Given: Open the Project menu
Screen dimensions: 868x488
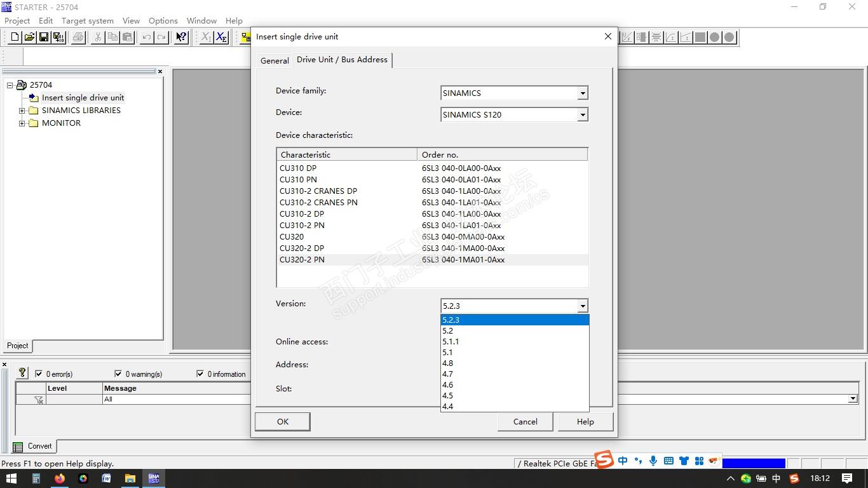Looking at the screenshot, I should 17,21.
